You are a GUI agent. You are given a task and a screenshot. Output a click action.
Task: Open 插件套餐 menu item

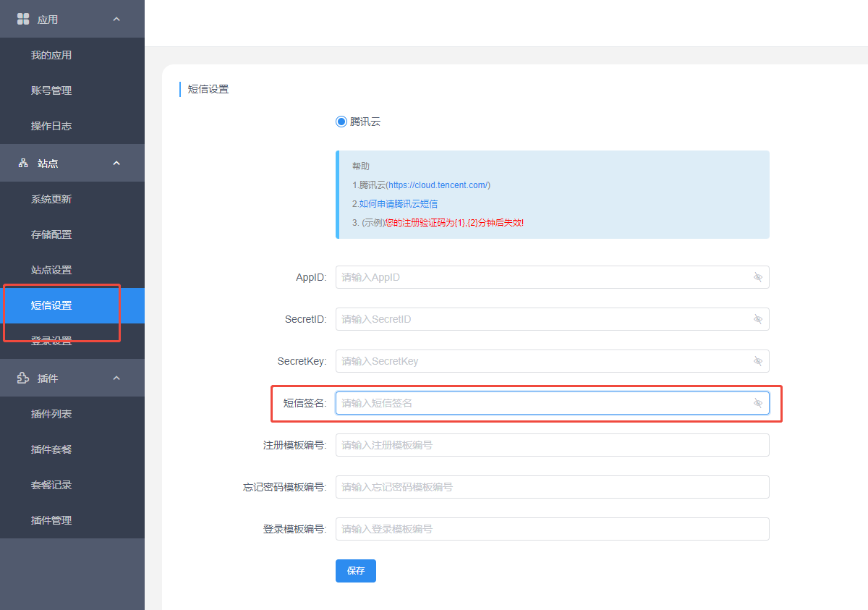pyautogui.click(x=72, y=449)
